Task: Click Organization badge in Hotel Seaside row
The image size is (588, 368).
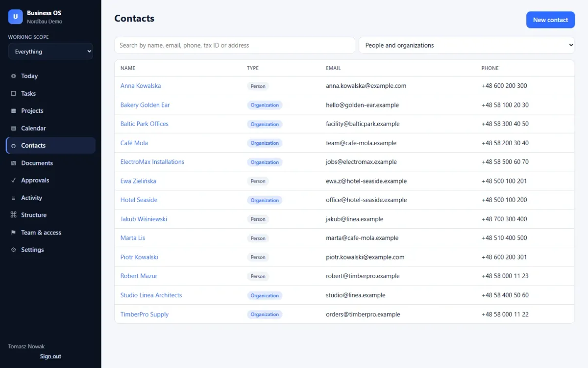Action: (265, 200)
